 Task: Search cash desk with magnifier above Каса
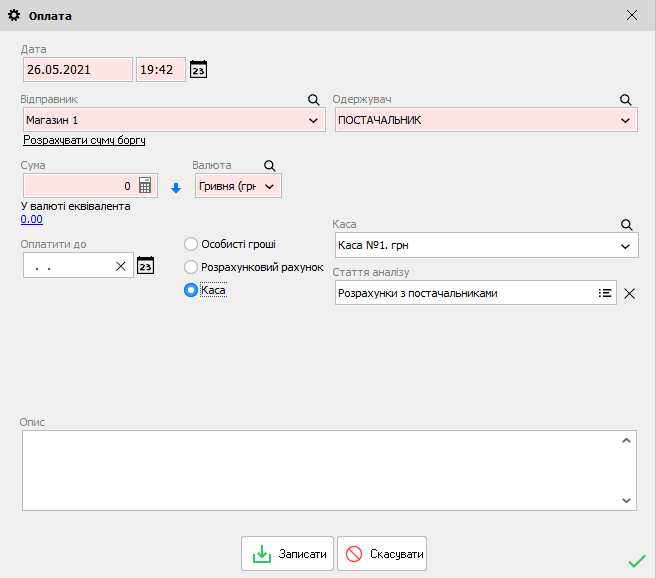[x=626, y=225]
